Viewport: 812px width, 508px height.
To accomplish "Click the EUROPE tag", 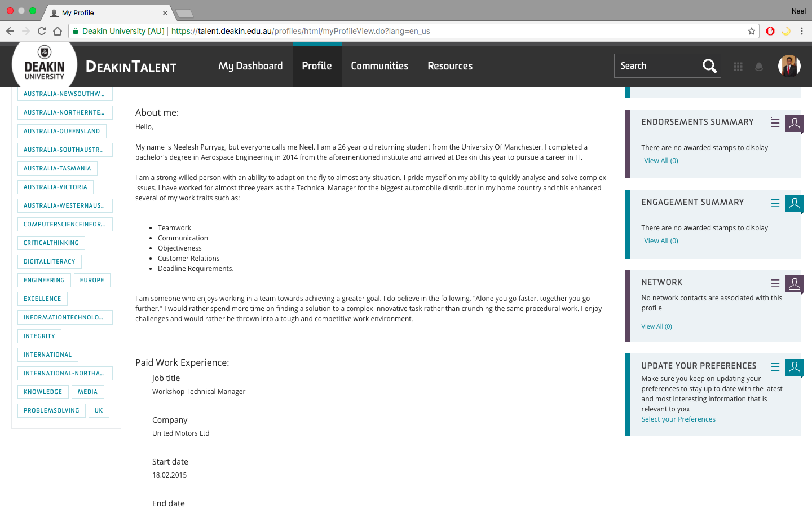I will point(92,280).
